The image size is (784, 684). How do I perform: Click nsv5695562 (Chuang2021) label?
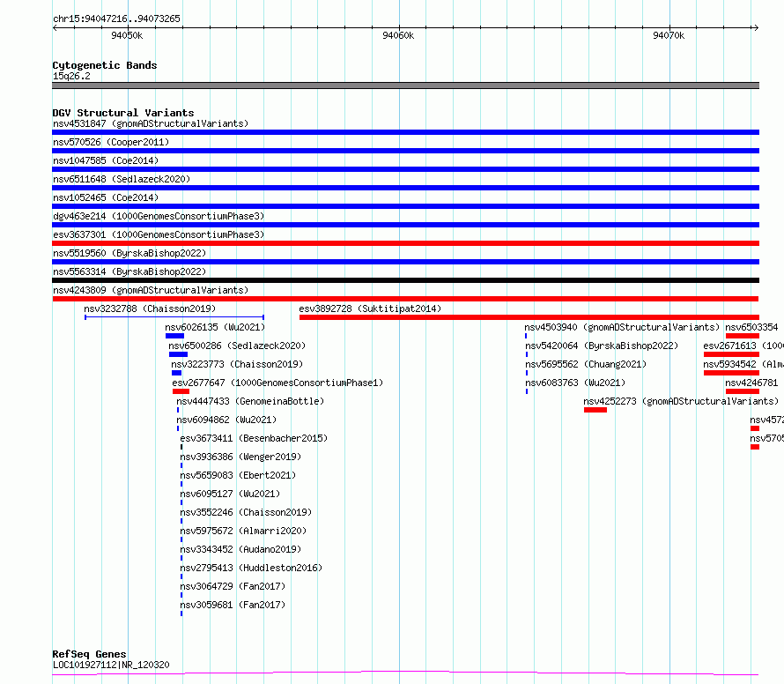[x=586, y=364]
